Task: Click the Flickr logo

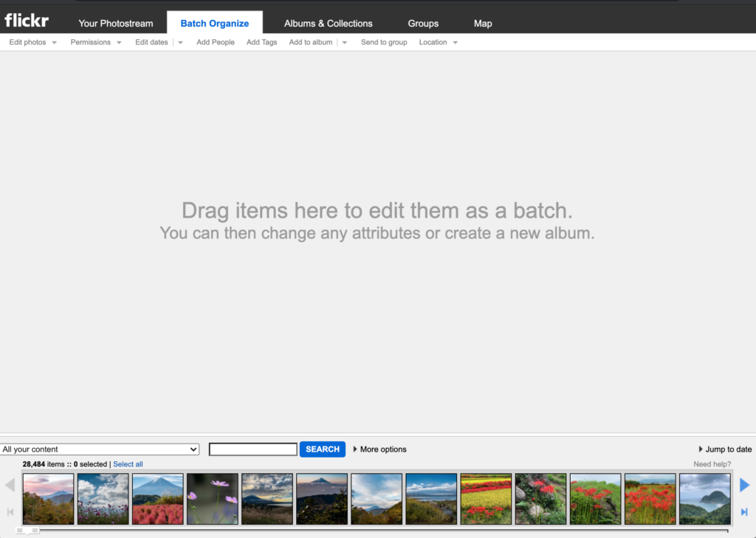Action: [27, 20]
